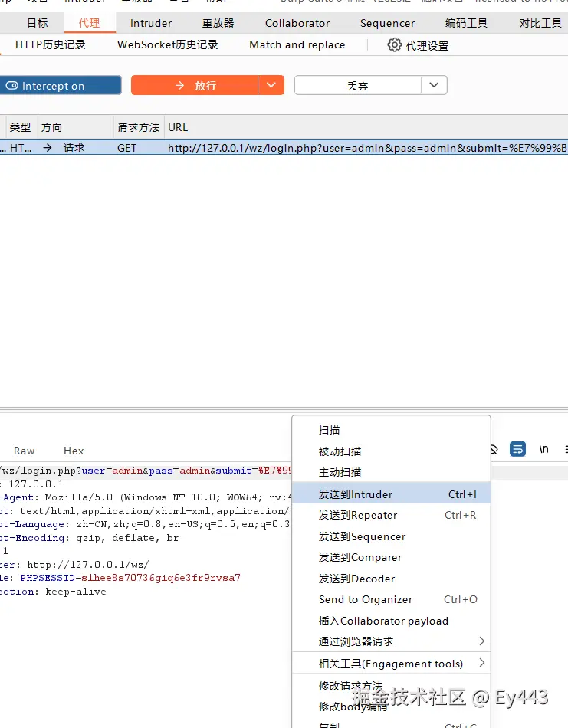The width and height of the screenshot is (568, 728).
Task: Switch to the 代理 tab
Action: (x=89, y=23)
